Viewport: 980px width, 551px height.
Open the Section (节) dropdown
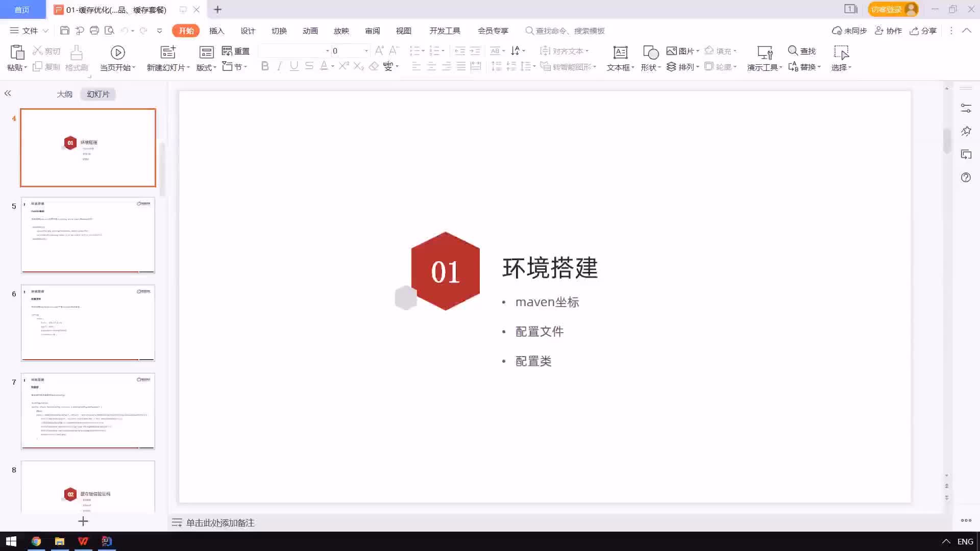(x=234, y=67)
